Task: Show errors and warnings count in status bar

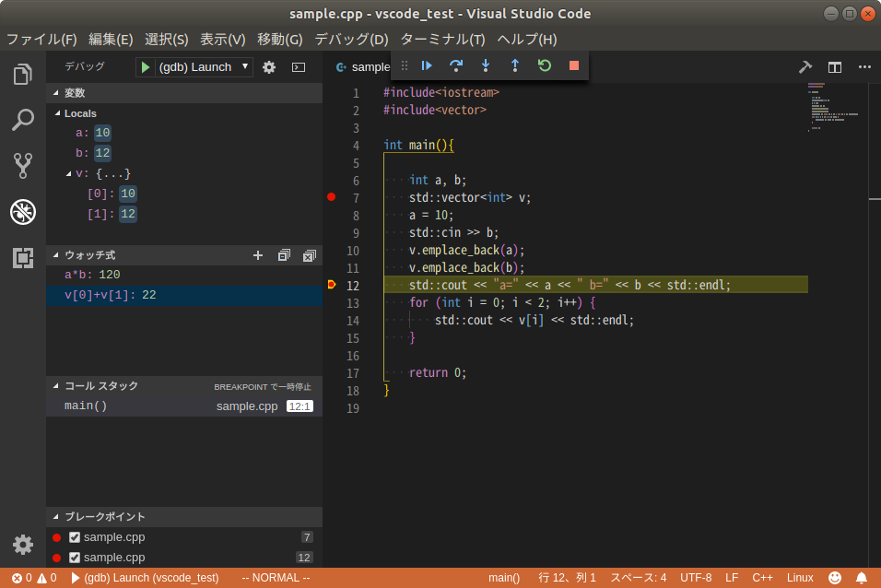Action: (34, 578)
